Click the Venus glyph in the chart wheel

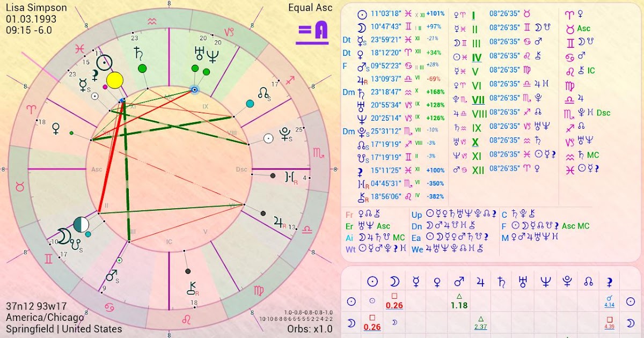coord(55,128)
